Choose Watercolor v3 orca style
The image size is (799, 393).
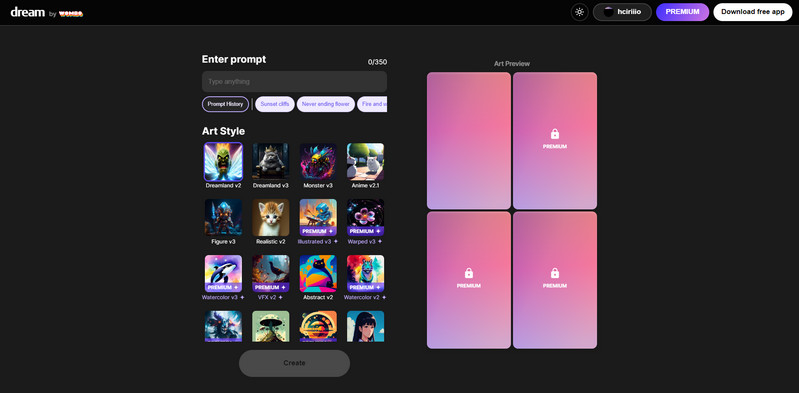click(223, 278)
